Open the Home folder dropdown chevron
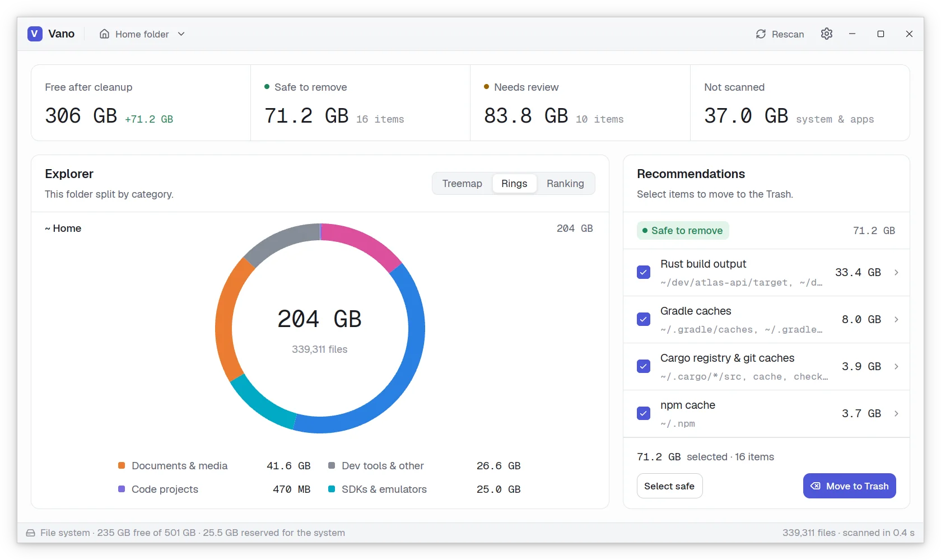Image resolution: width=941 pixels, height=560 pixels. [181, 34]
